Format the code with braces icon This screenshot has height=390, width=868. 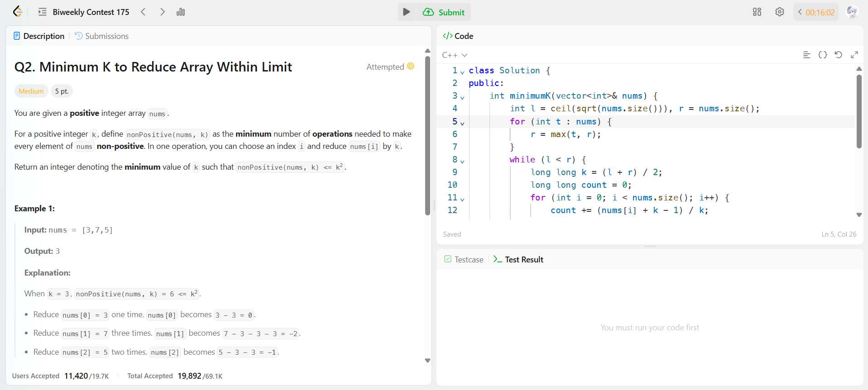[x=822, y=55]
